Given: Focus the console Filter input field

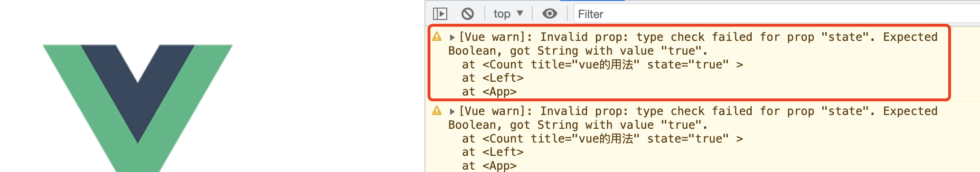Looking at the screenshot, I should 776,14.
